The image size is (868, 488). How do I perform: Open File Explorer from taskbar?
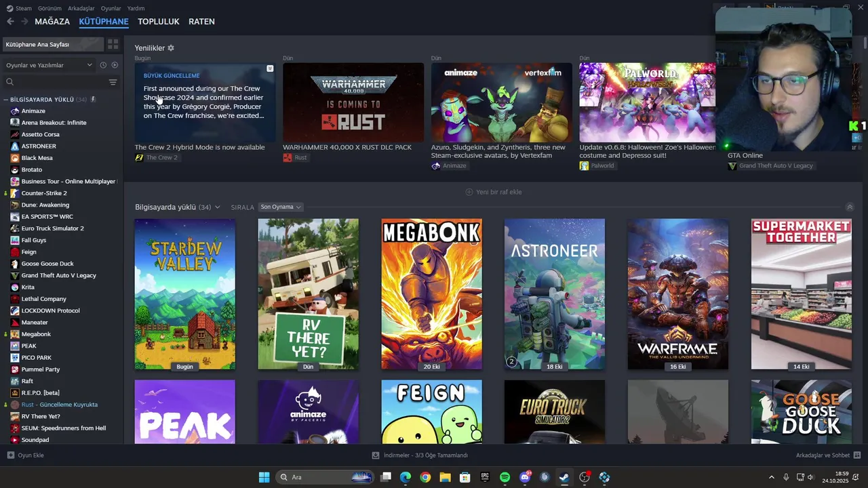(x=445, y=477)
